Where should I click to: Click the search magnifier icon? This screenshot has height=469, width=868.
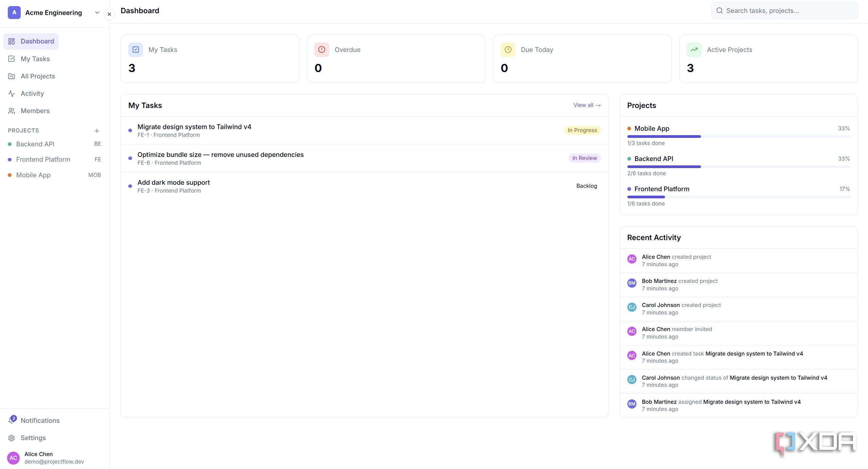pyautogui.click(x=719, y=11)
